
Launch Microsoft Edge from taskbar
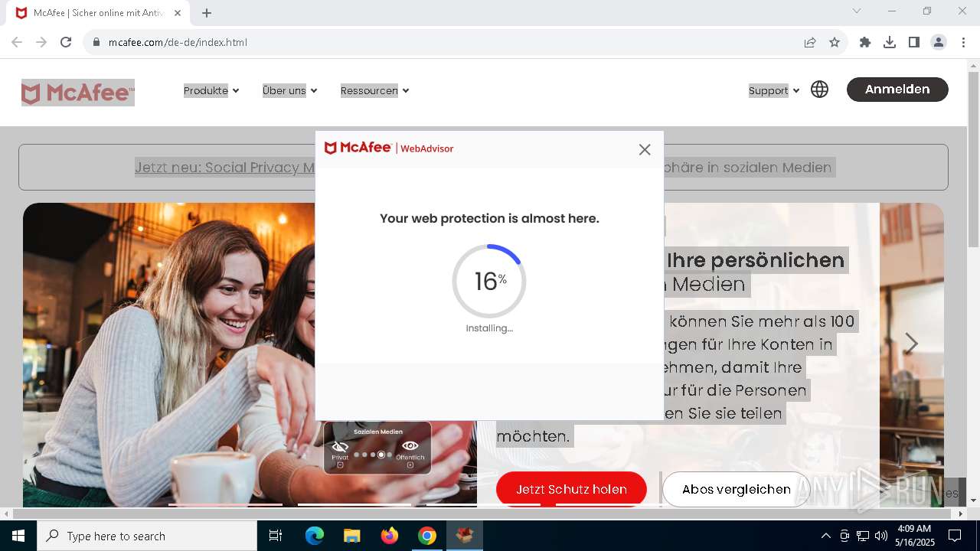[315, 536]
